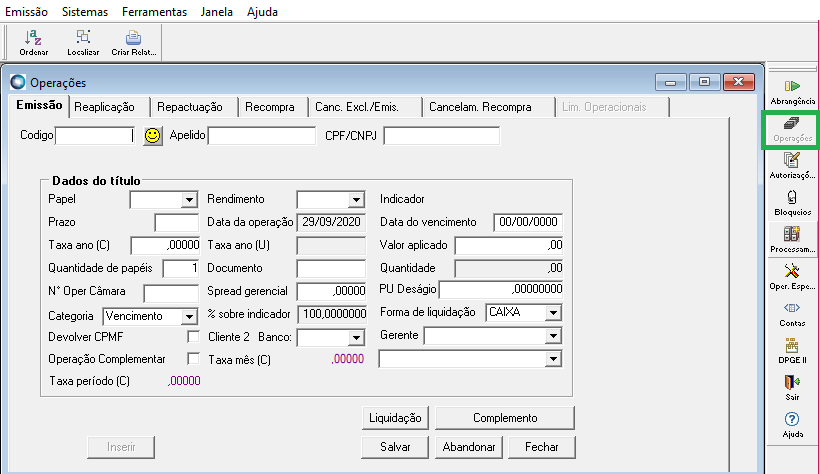Click the % sobre indicador field
Screen dimensions: 820x474
(333, 314)
